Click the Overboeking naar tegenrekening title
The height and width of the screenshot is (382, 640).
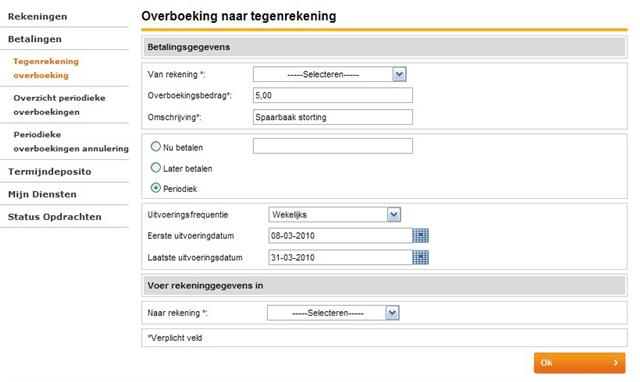point(239,16)
